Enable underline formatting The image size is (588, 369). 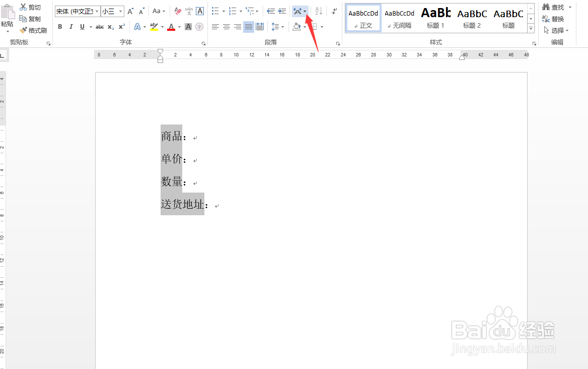point(82,27)
